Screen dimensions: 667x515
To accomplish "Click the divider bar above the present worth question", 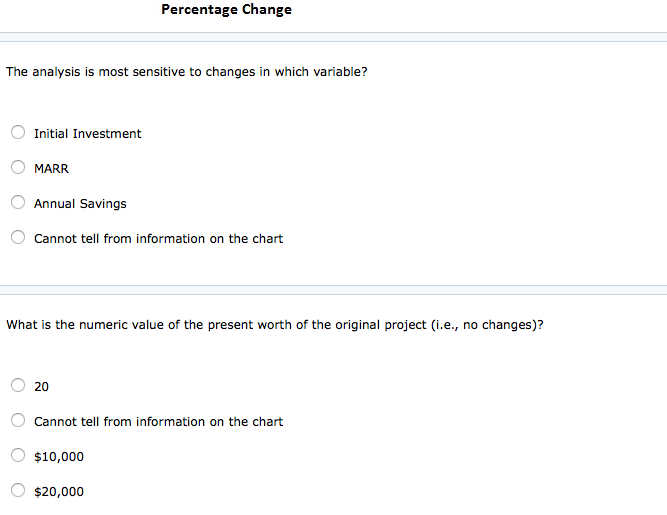I will 334,290.
